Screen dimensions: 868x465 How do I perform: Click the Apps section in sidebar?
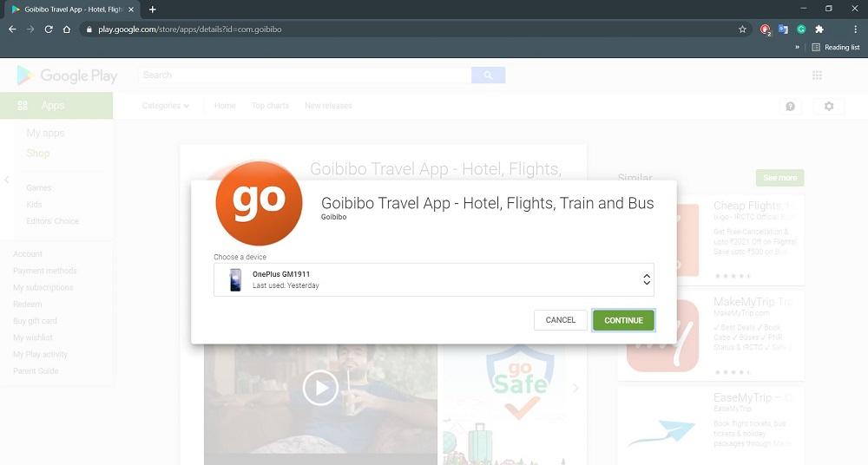[x=56, y=105]
